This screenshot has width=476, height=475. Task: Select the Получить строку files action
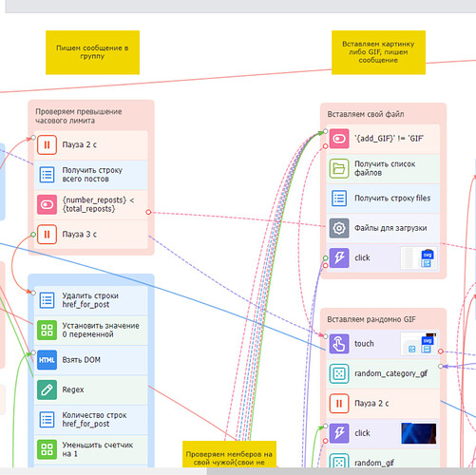tap(383, 199)
